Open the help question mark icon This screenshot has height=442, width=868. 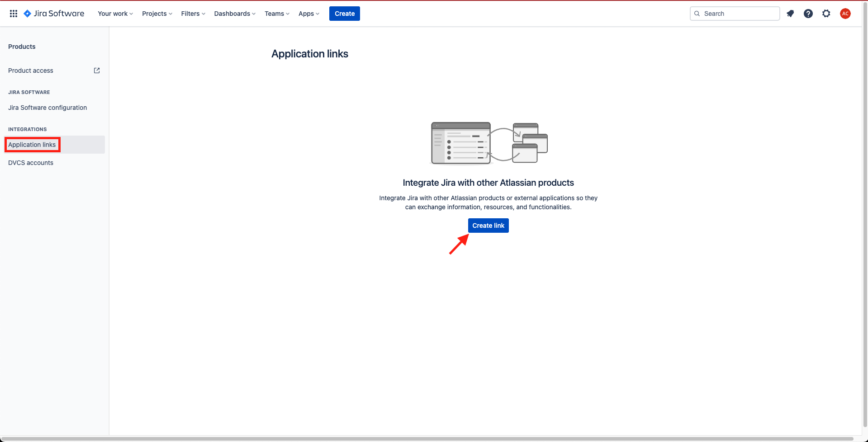(x=808, y=14)
